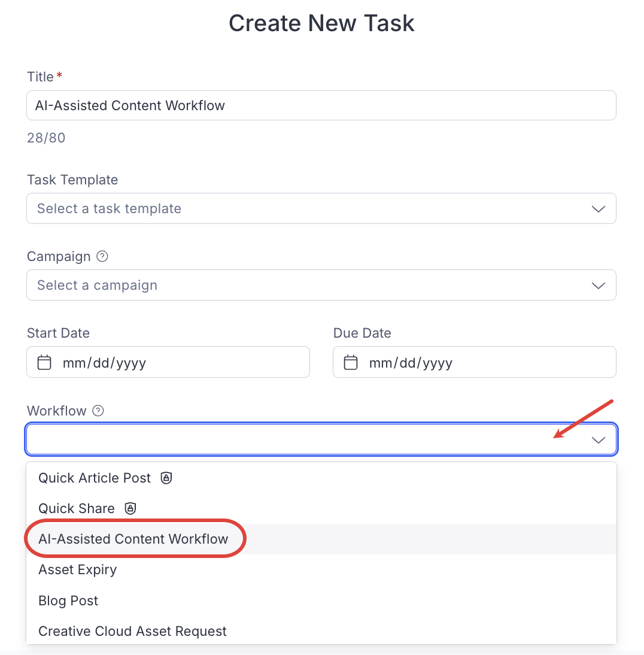Click the question mark icon beside Workflow
Image resolution: width=644 pixels, height=655 pixels.
(96, 411)
